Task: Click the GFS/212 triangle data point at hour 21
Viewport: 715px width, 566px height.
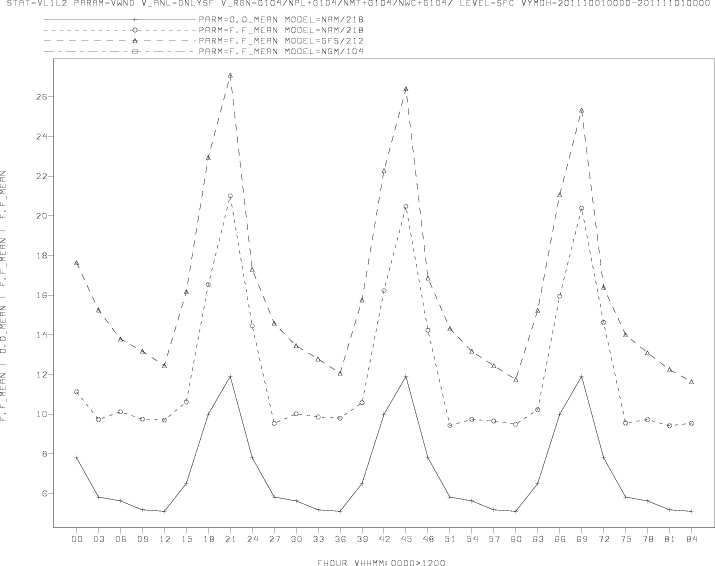Action: coord(230,75)
